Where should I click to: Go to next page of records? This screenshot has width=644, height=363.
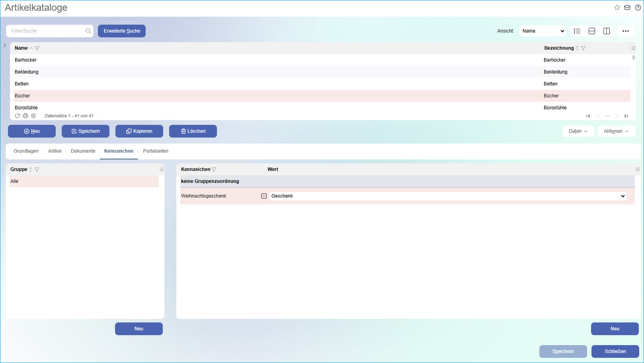(x=617, y=116)
